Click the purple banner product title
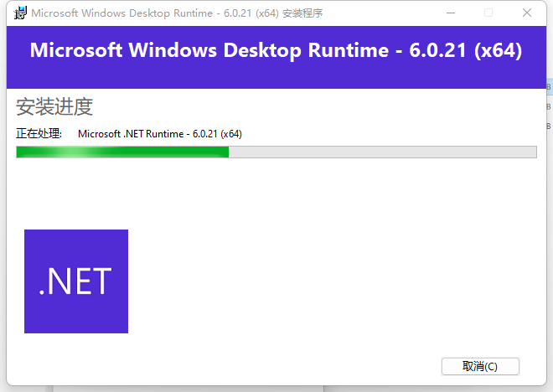The height and width of the screenshot is (392, 553). 276,50
